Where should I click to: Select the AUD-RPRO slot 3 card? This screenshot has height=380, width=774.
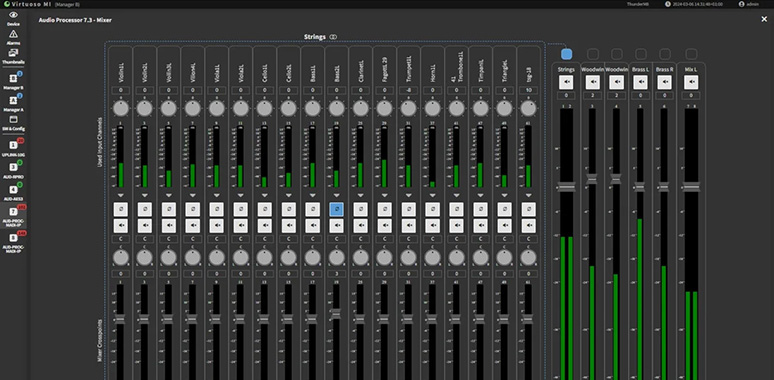tap(13, 170)
